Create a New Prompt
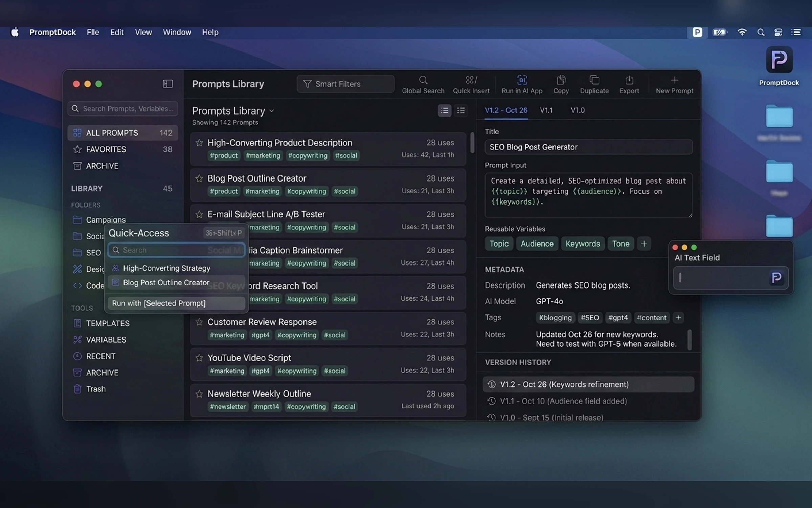Screen dimensions: 812x508 tap(674, 85)
